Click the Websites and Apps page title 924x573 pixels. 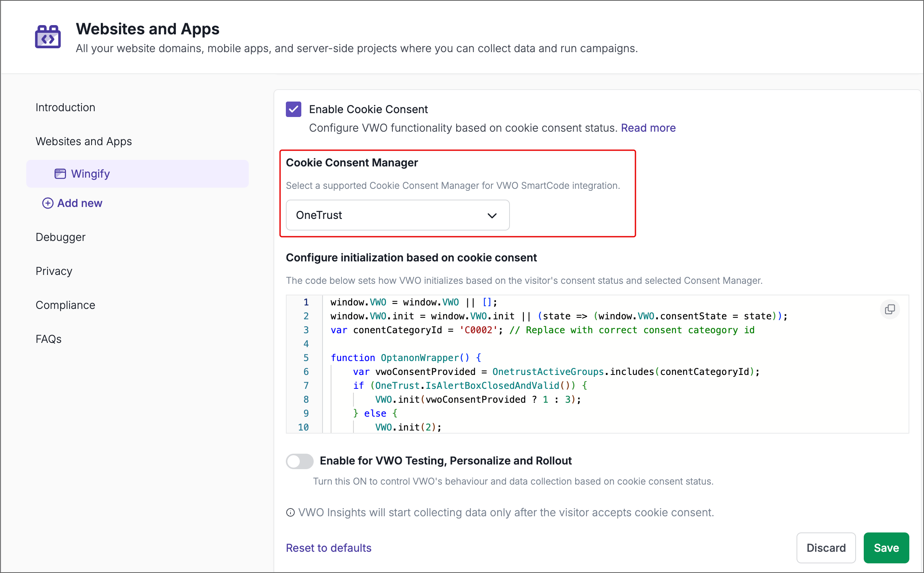(x=148, y=29)
